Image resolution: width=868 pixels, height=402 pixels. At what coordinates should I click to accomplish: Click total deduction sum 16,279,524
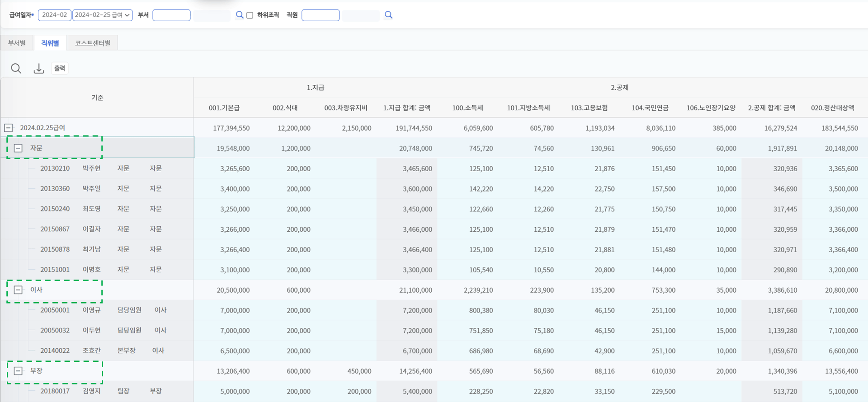(x=780, y=128)
